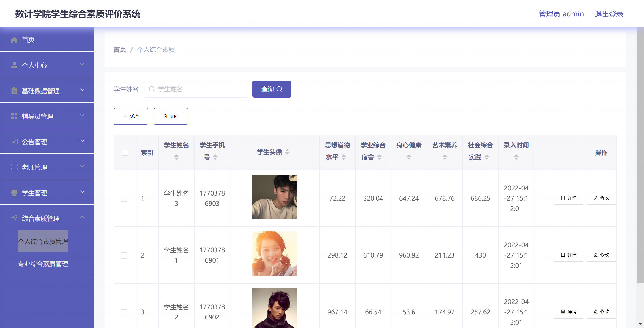The height and width of the screenshot is (328, 644).
Task: Select 个人综合素质管理 submenu item
Action: click(43, 241)
